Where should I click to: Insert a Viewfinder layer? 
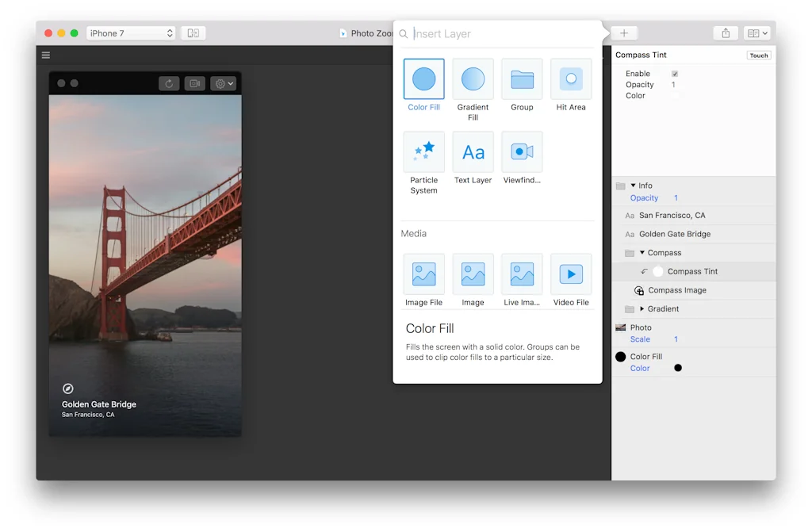[522, 151]
